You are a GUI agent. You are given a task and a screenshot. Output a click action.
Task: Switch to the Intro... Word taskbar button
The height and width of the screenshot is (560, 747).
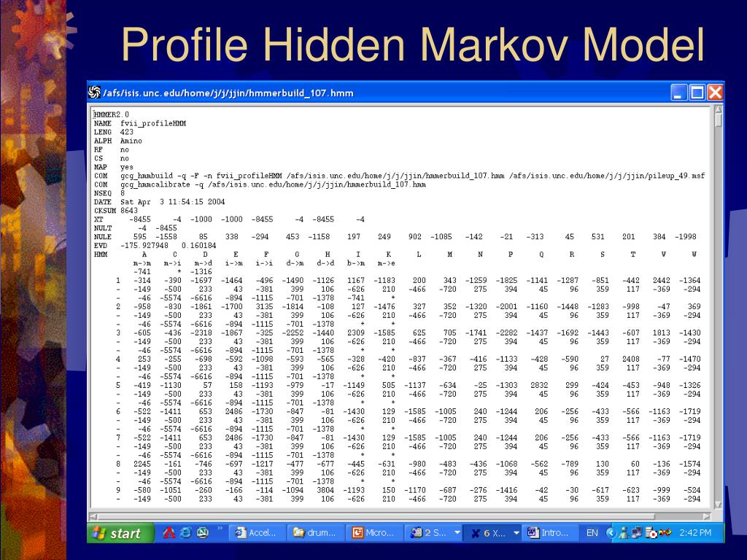click(x=551, y=533)
